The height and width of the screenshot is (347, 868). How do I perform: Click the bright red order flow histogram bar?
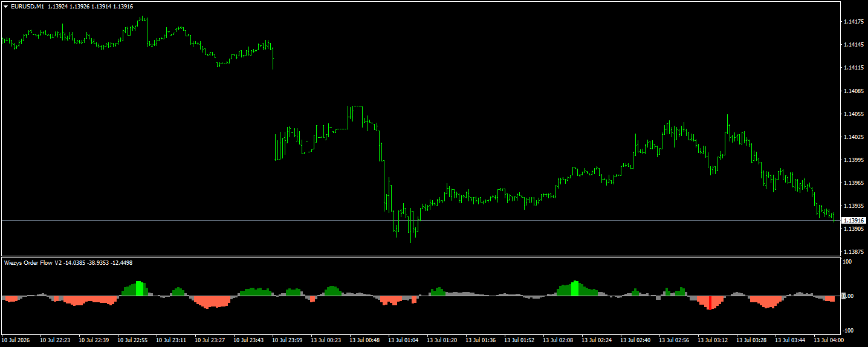point(710,302)
